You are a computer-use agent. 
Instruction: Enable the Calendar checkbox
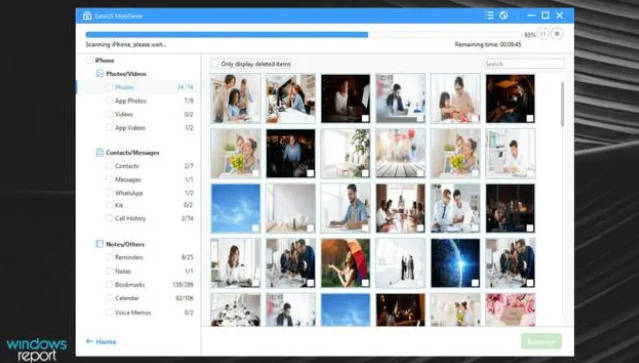click(x=109, y=298)
